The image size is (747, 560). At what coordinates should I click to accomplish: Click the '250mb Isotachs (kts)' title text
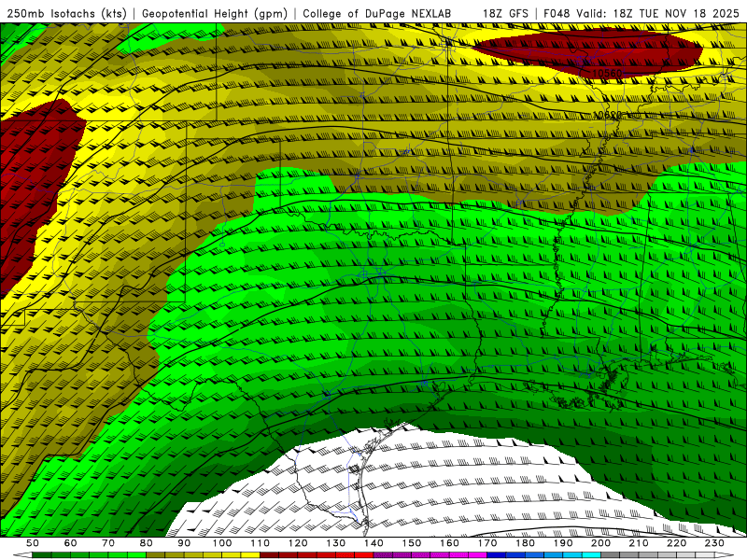point(66,13)
